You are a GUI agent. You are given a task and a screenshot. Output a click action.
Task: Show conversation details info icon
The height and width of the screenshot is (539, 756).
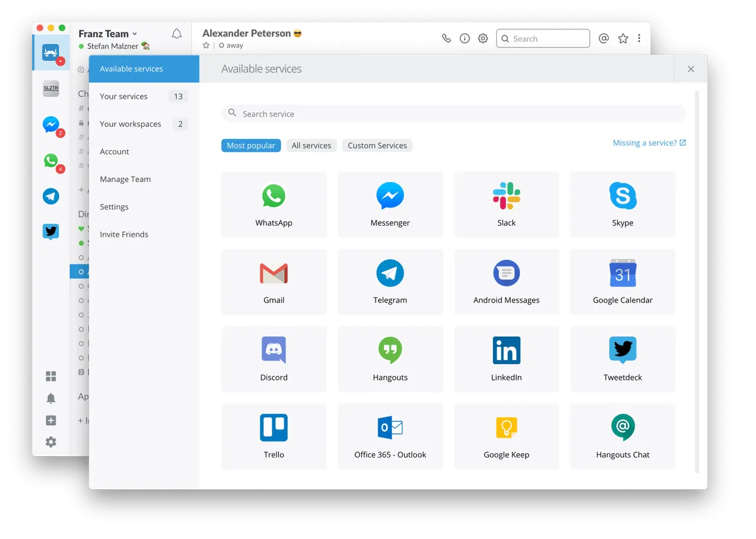[465, 38]
